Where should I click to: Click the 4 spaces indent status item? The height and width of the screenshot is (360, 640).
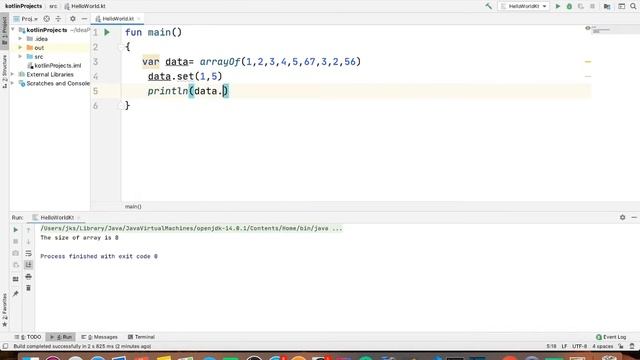603,347
